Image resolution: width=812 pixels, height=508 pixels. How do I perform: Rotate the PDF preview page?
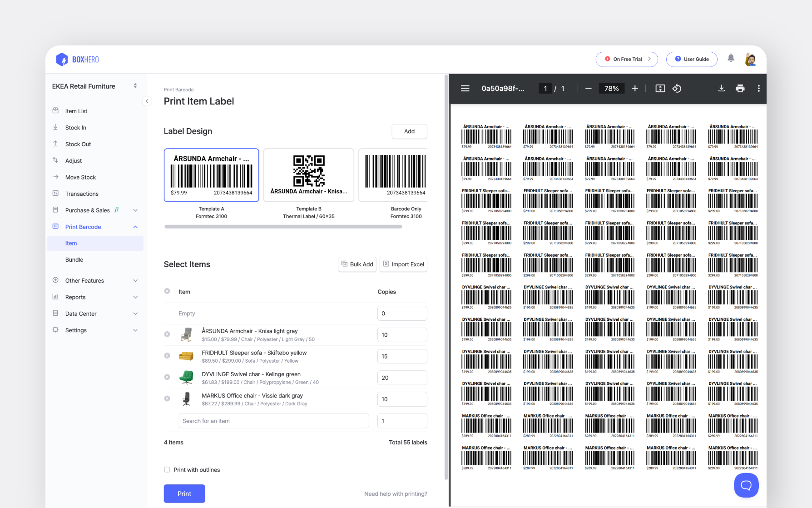tap(677, 88)
